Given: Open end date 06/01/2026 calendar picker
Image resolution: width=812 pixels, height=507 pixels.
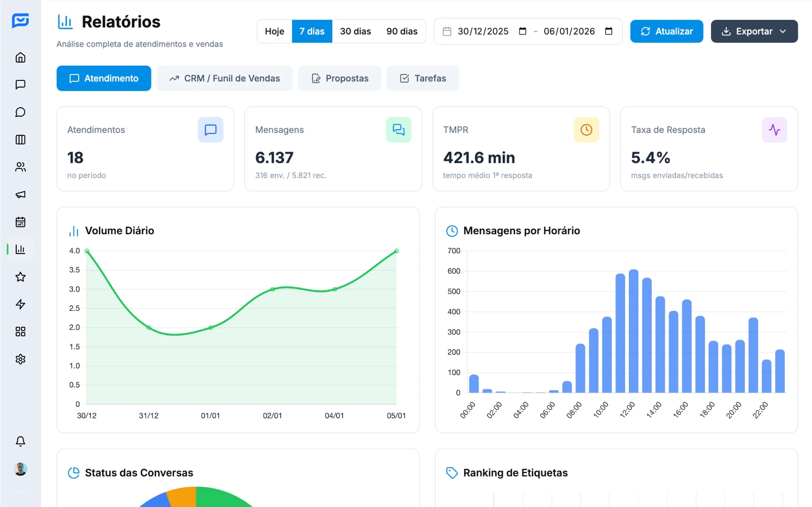Looking at the screenshot, I should [608, 31].
